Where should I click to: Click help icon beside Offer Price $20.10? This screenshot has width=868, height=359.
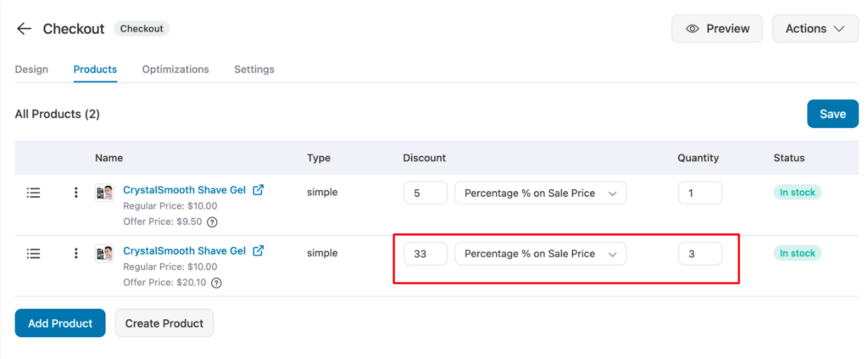(216, 283)
